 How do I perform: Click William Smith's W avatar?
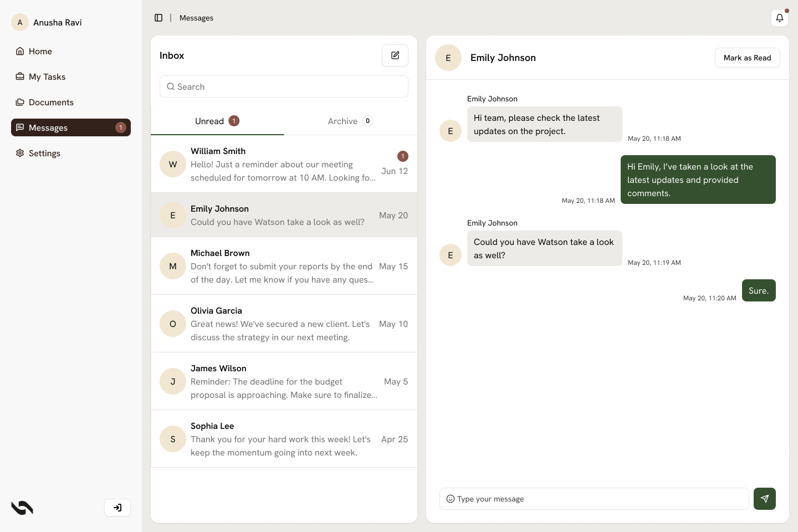[173, 164]
